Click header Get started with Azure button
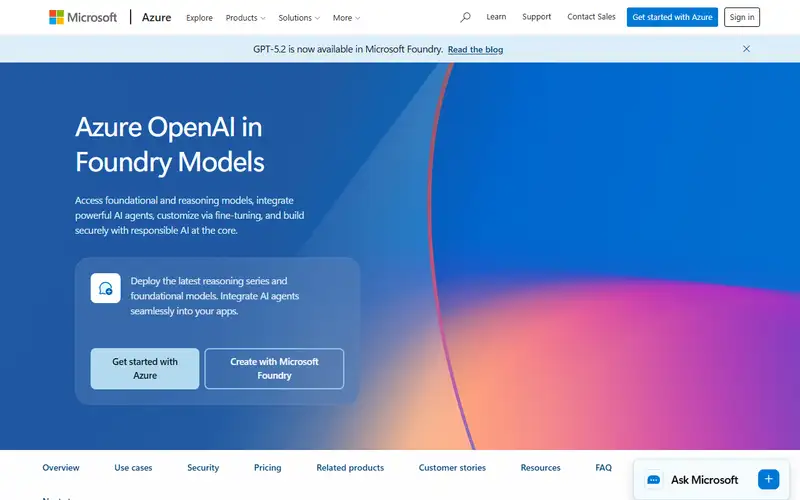 click(x=672, y=17)
